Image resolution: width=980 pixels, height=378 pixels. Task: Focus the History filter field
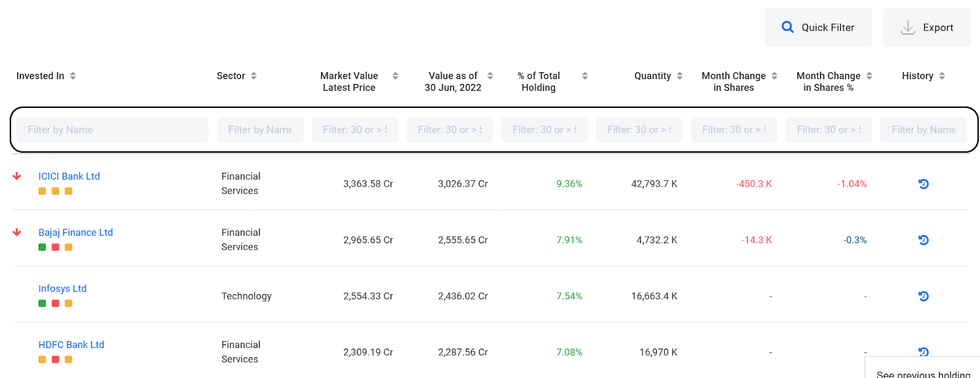click(x=924, y=130)
